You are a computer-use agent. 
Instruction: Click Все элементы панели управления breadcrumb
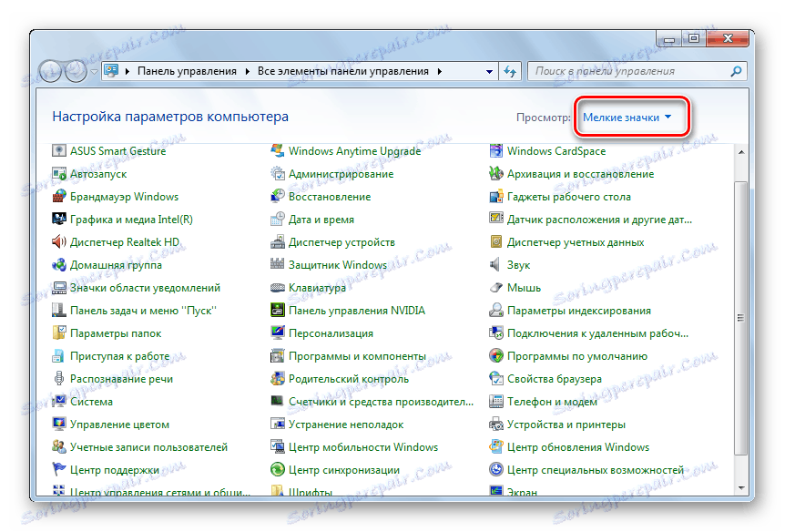343,71
